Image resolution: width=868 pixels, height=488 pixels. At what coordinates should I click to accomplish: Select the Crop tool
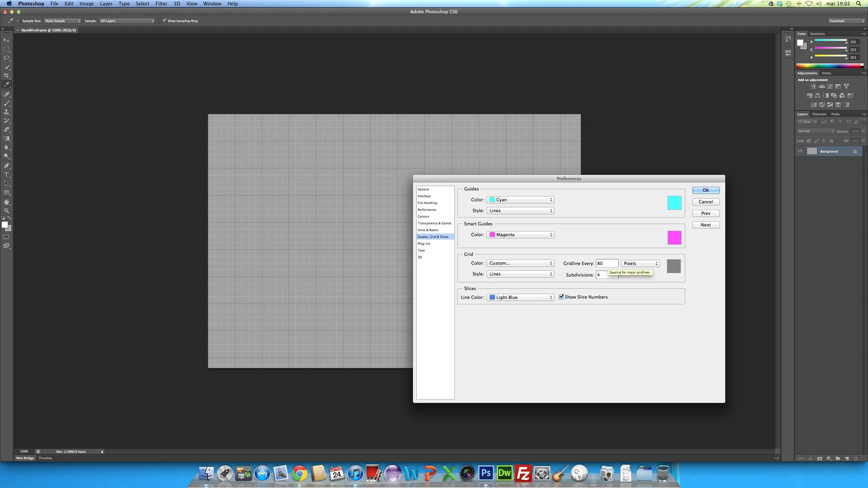pyautogui.click(x=6, y=76)
